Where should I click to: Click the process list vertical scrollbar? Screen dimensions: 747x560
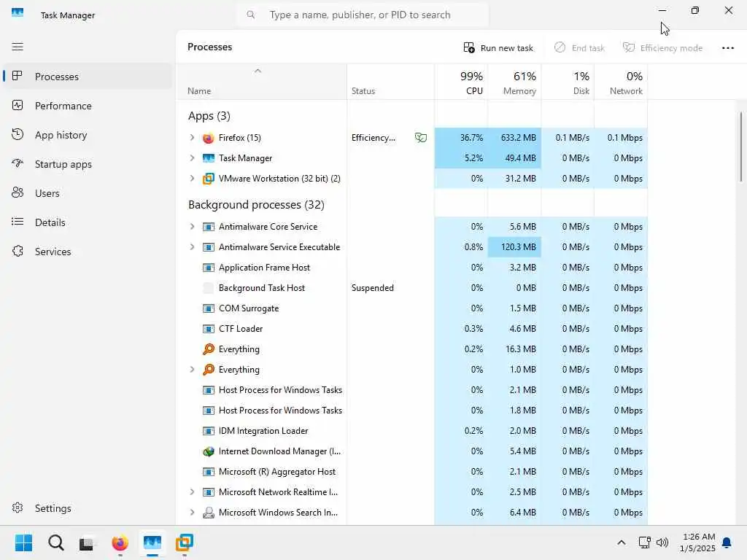[741, 147]
